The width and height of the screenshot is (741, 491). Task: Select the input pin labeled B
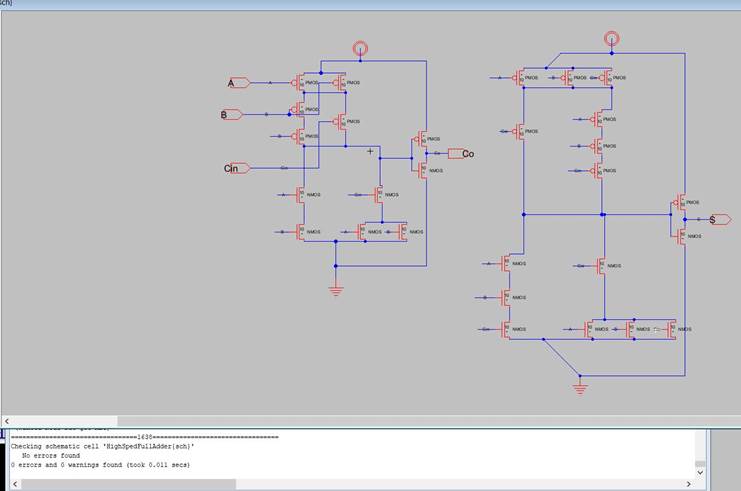click(x=231, y=115)
